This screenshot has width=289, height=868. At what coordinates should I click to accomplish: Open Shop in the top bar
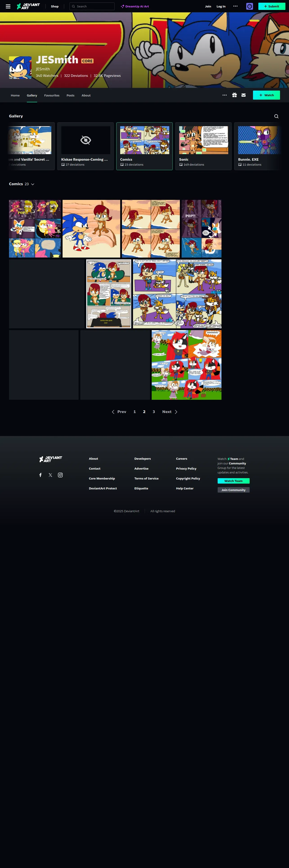[55, 6]
